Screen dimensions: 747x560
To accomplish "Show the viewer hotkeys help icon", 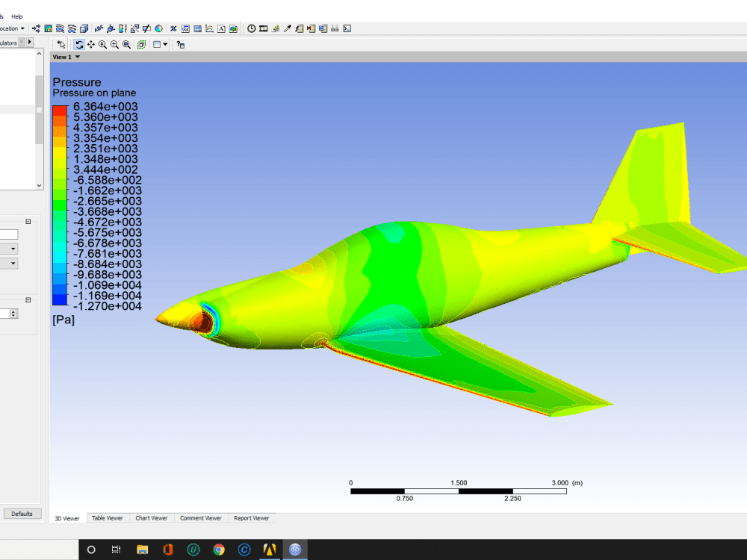I will pos(180,45).
